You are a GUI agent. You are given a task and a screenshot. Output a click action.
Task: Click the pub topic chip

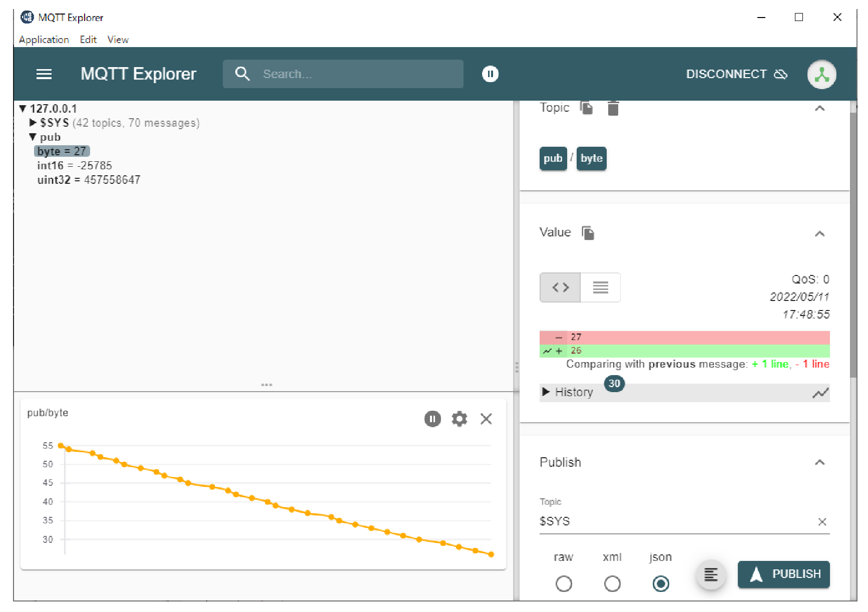coord(553,158)
